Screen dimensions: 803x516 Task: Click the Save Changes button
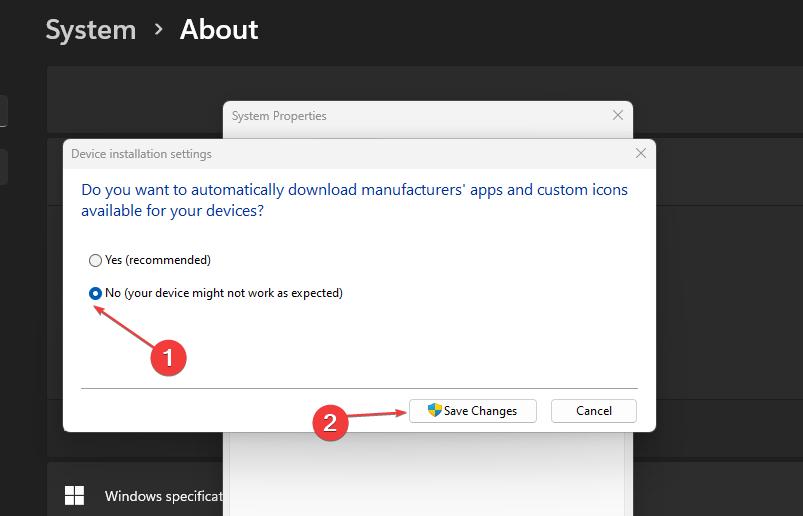point(472,411)
